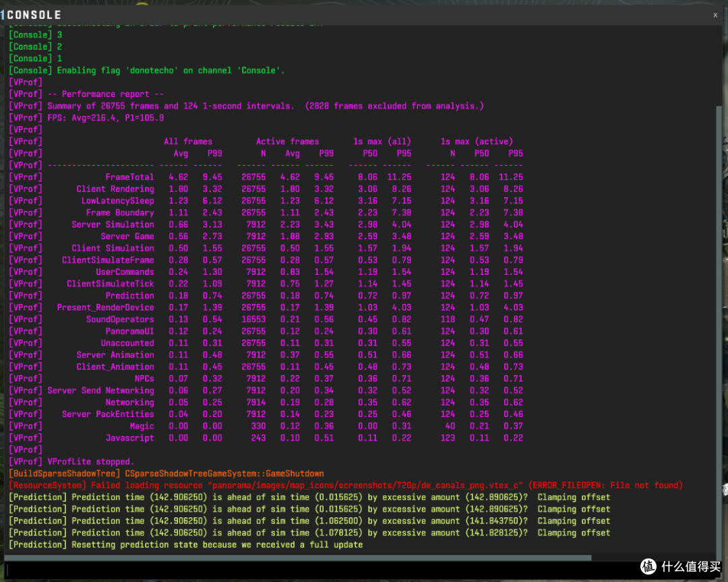
Task: Click Networking's Active frames N value 7914
Action: point(256,402)
